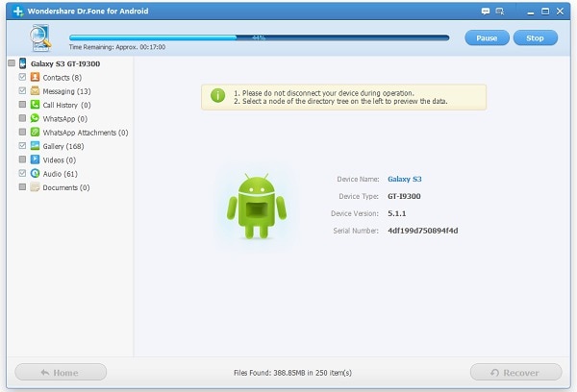
Task: Click the Home button
Action: [x=61, y=372]
